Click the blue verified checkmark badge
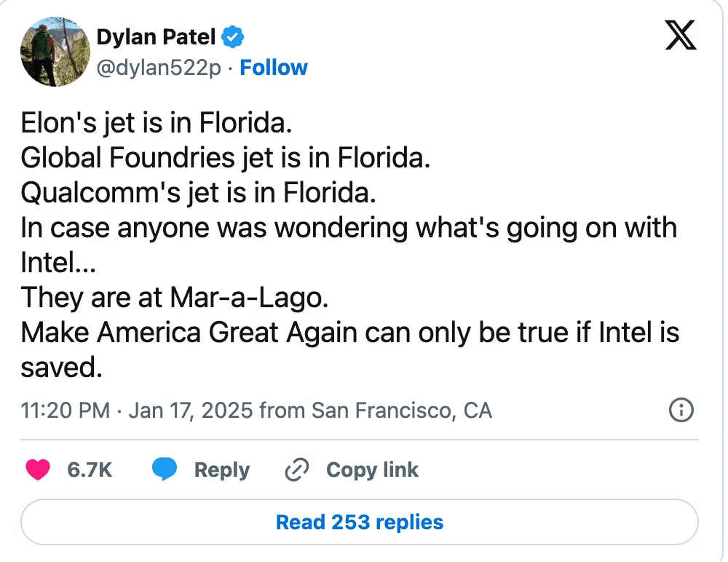This screenshot has width=728, height=562. pyautogui.click(x=233, y=36)
